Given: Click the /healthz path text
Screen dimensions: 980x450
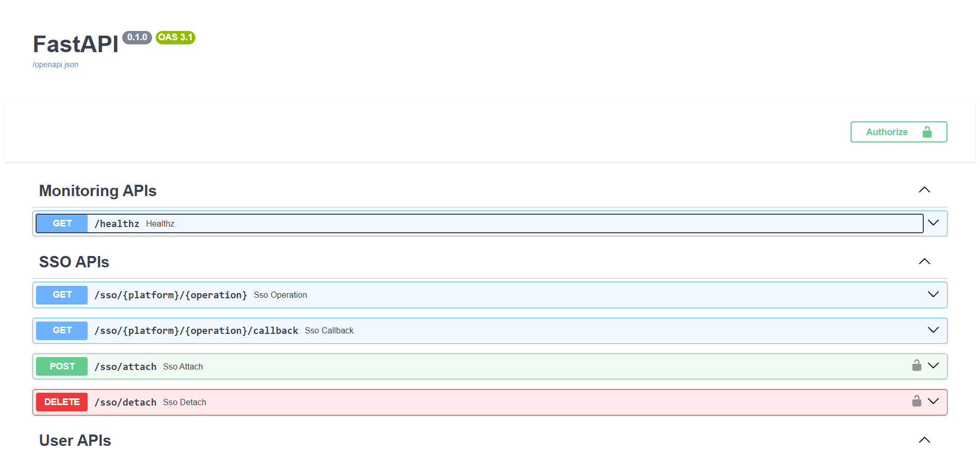Looking at the screenshot, I should pyautogui.click(x=117, y=223).
